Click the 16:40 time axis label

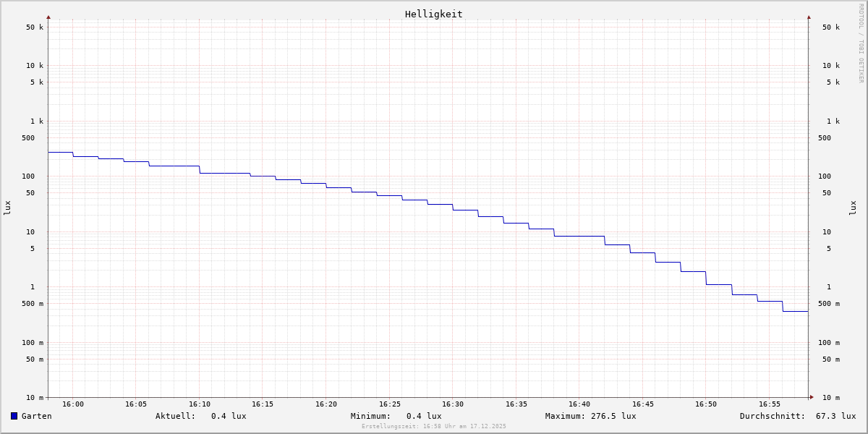(x=579, y=404)
